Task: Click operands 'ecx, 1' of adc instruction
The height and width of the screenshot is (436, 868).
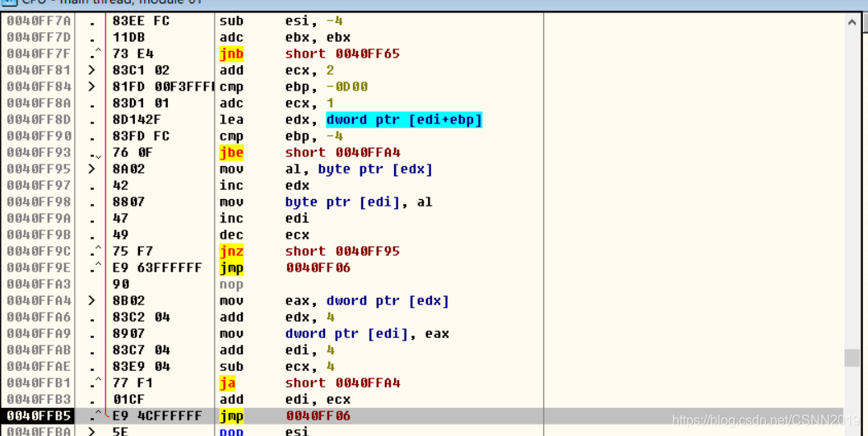Action: click(309, 104)
